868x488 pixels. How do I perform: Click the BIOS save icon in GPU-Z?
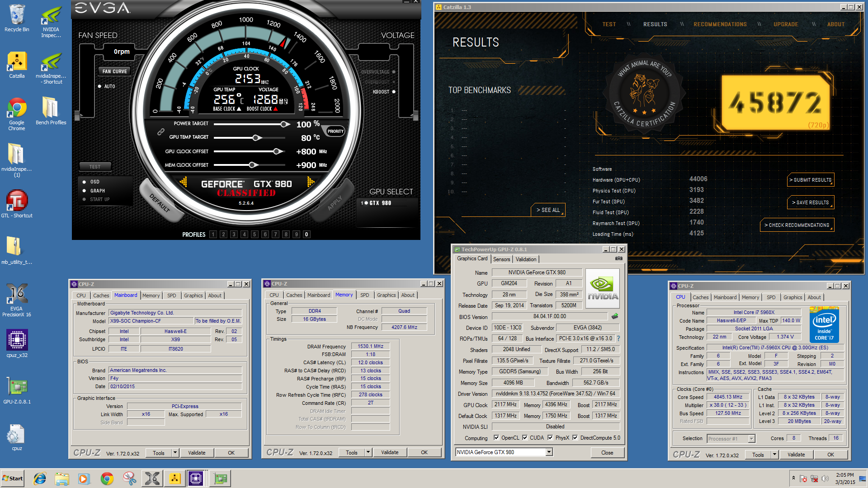click(x=615, y=316)
